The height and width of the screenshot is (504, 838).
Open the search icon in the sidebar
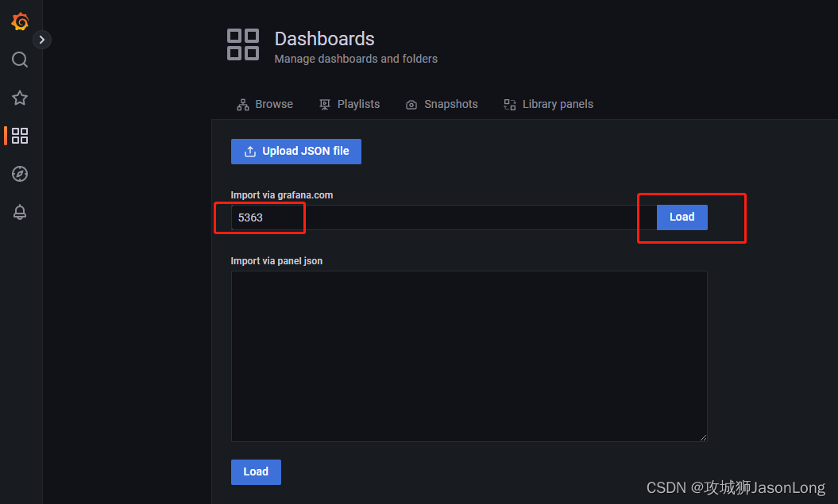click(x=20, y=60)
